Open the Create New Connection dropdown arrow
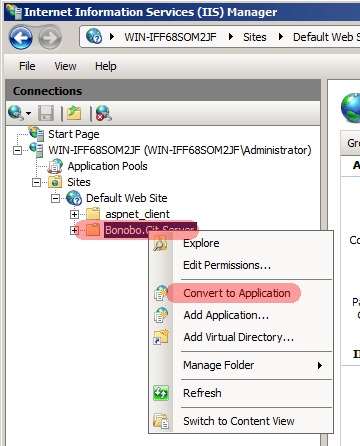 pos(29,114)
